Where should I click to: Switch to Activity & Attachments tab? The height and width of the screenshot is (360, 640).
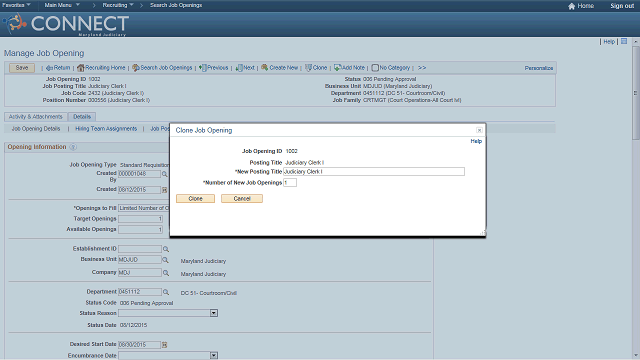(36, 117)
